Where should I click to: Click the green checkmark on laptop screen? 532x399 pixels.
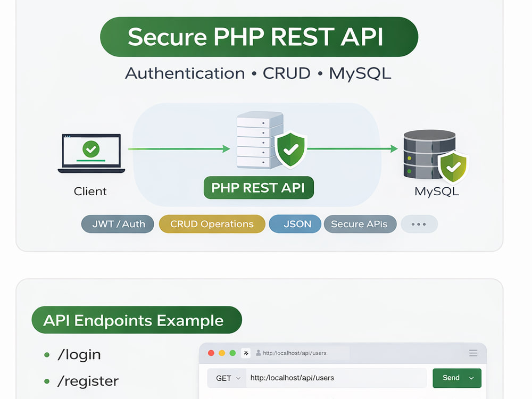tap(91, 149)
